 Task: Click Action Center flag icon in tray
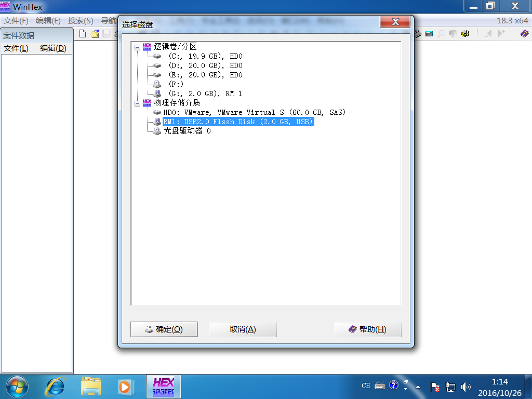[x=435, y=387]
